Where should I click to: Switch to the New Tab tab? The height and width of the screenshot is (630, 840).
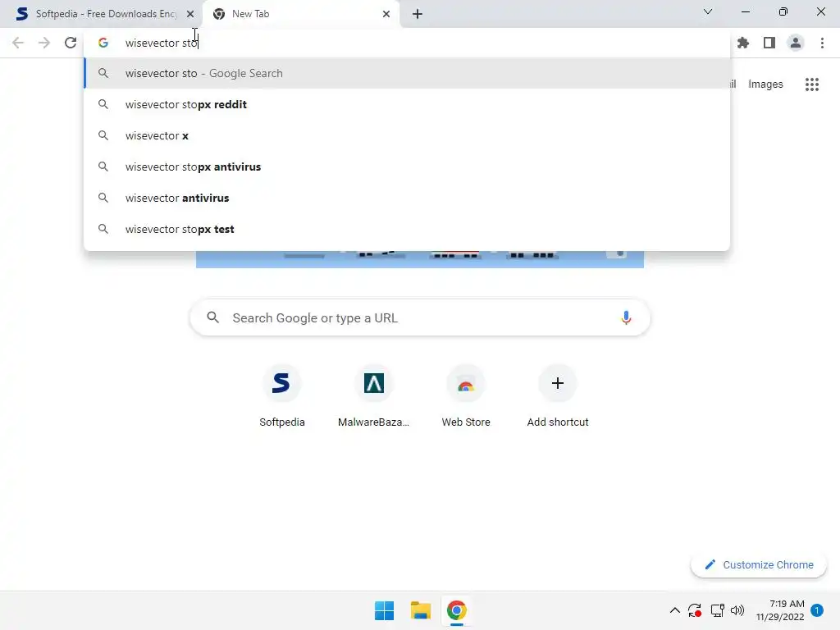click(301, 14)
